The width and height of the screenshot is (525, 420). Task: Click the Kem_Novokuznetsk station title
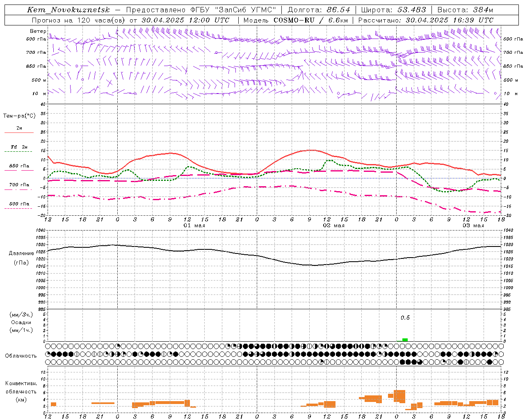coord(68,10)
